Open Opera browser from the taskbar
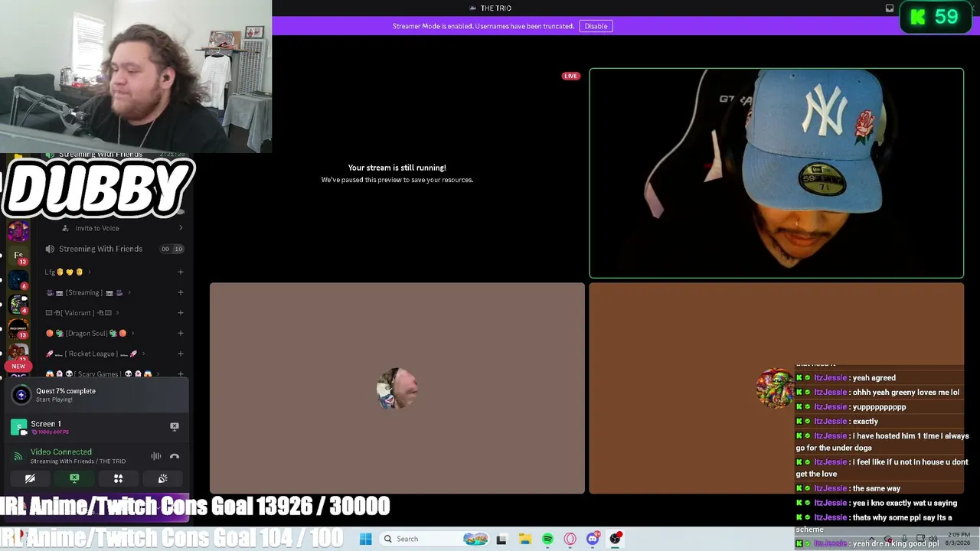This screenshot has height=551, width=980. click(570, 539)
